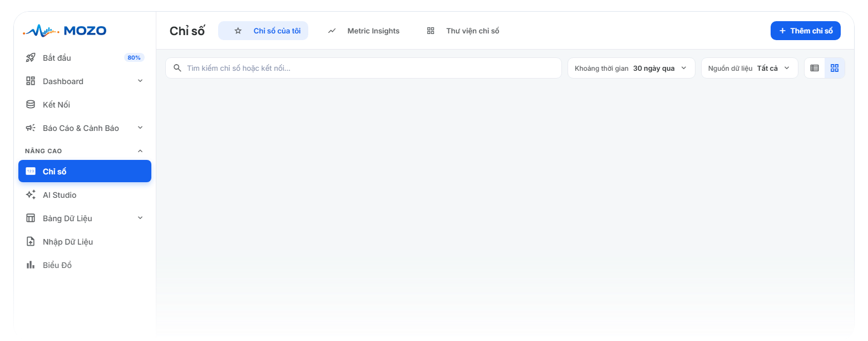Click the 80% progress badge

click(x=134, y=58)
